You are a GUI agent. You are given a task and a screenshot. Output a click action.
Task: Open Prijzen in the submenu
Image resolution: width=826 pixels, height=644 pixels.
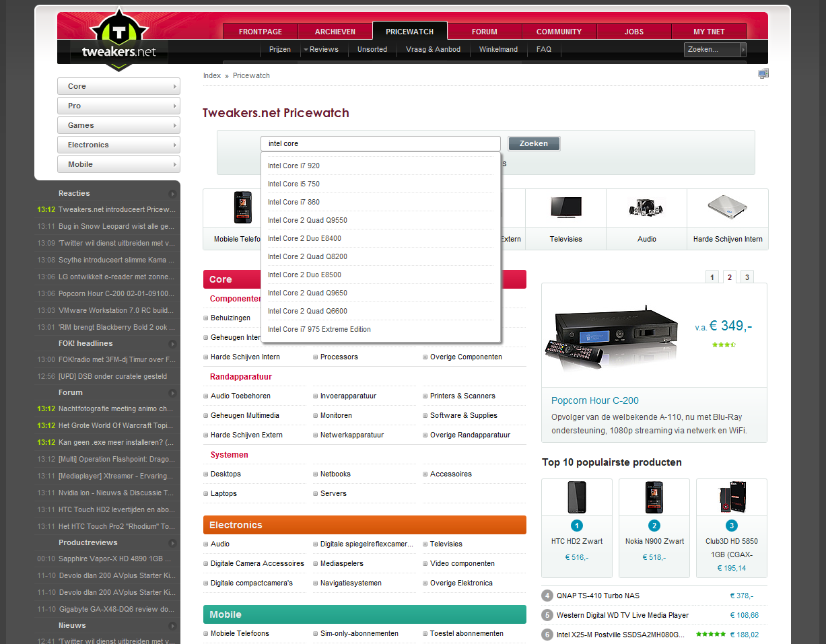pyautogui.click(x=280, y=49)
